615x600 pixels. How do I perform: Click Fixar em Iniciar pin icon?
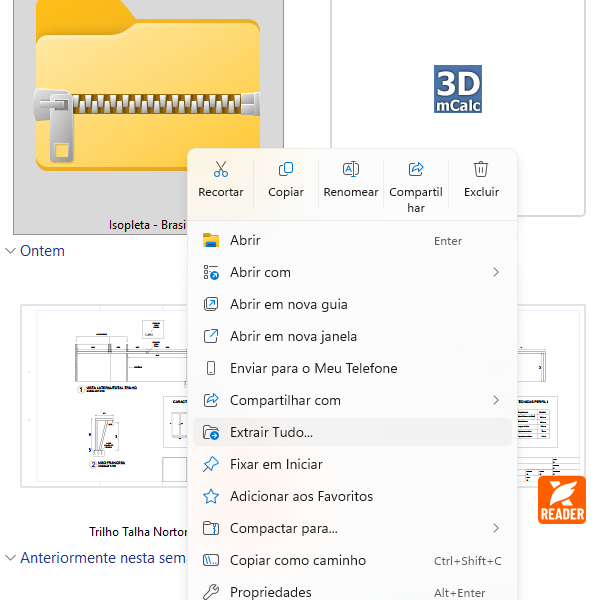[211, 464]
